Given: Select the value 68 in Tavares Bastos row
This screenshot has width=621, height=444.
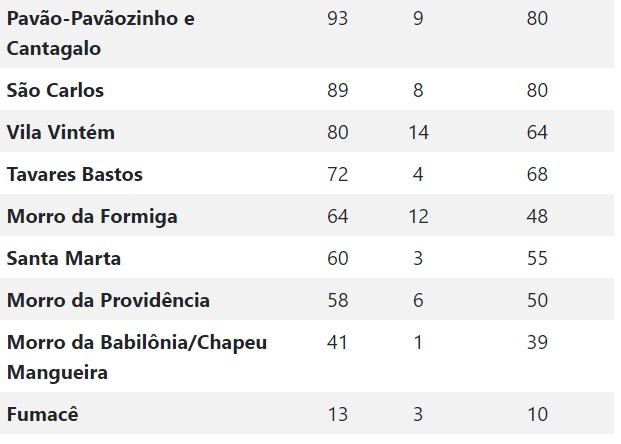Looking at the screenshot, I should click(x=537, y=174).
